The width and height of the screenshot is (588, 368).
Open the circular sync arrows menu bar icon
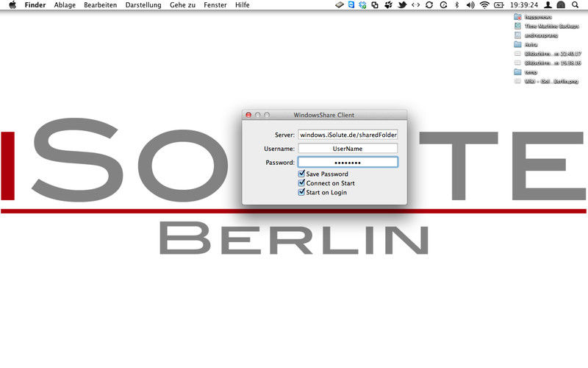click(429, 5)
